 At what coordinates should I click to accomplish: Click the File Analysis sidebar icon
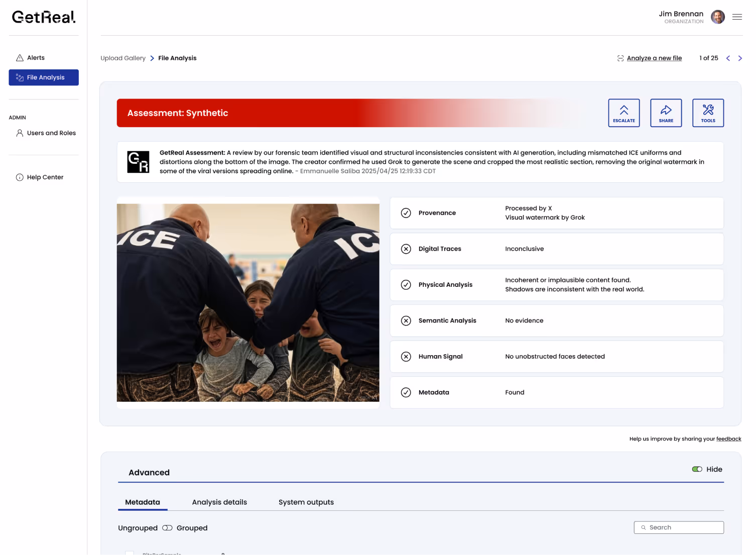20,77
